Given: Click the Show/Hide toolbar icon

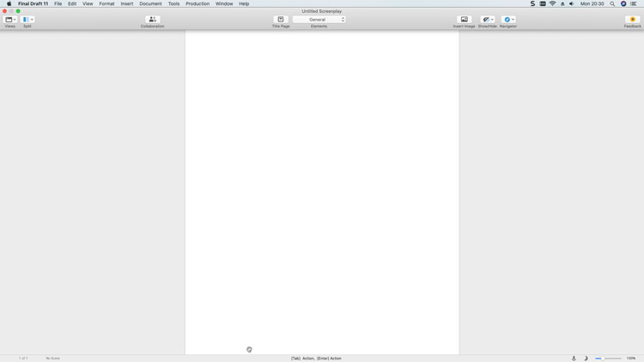Looking at the screenshot, I should (x=486, y=19).
